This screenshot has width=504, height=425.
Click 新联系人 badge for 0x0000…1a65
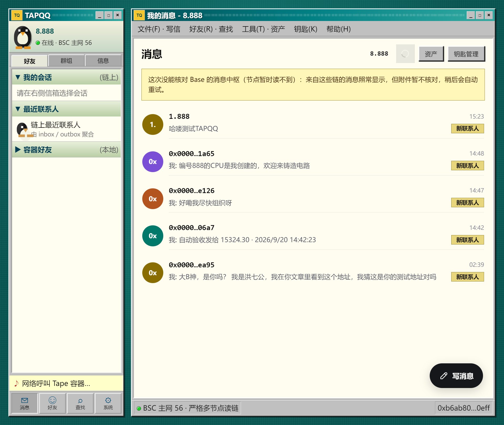[x=468, y=166]
